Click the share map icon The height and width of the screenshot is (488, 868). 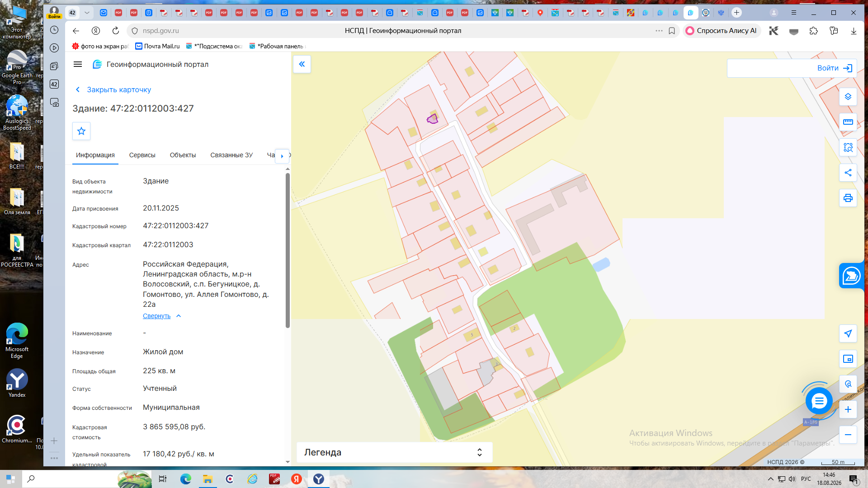click(848, 173)
